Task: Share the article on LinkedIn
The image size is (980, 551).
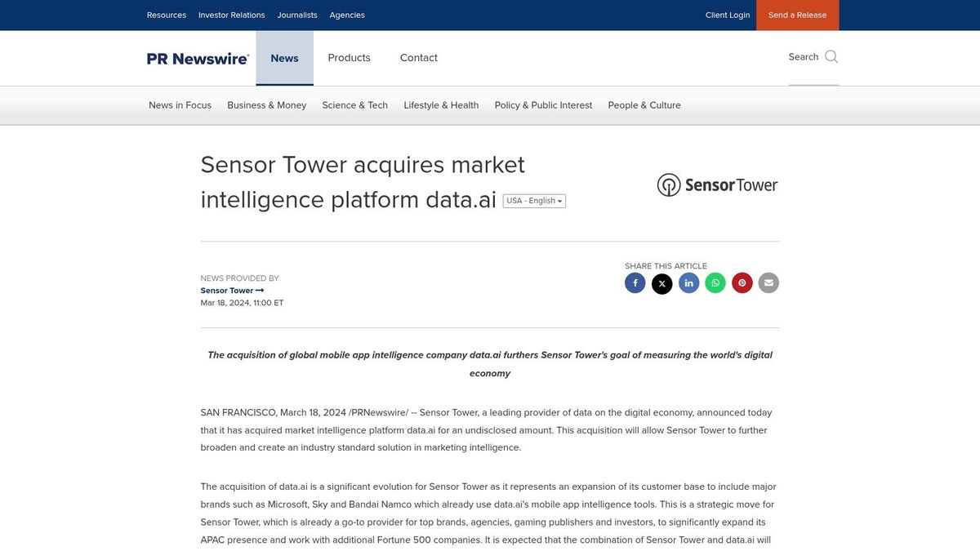Action: pos(688,282)
